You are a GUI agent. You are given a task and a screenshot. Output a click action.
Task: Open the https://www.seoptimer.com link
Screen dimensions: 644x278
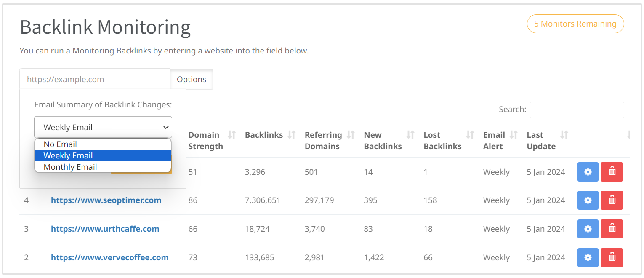point(106,200)
